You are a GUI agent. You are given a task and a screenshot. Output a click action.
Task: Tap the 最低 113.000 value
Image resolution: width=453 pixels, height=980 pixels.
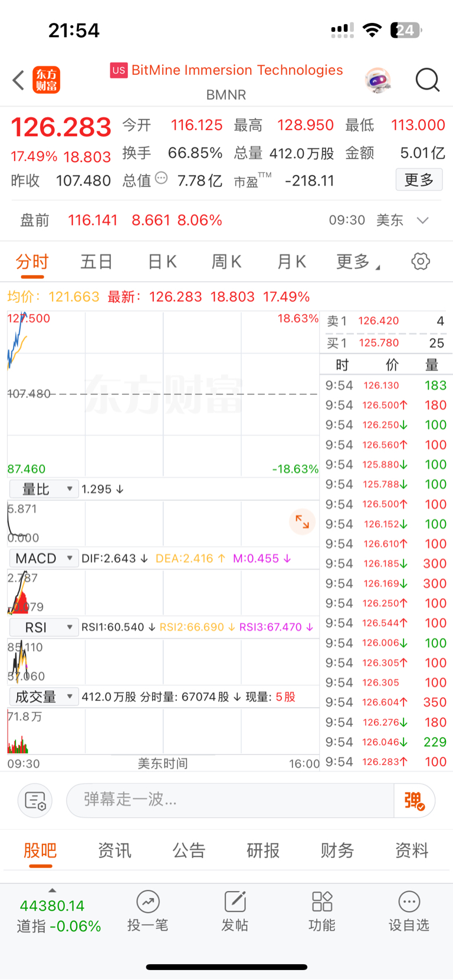[x=418, y=125]
